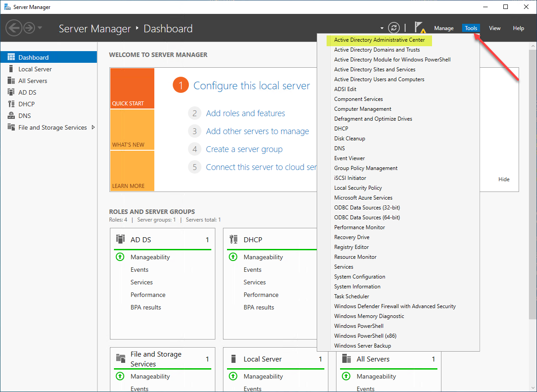Click the Add roles and features link
This screenshot has width=537, height=392.
click(x=245, y=113)
